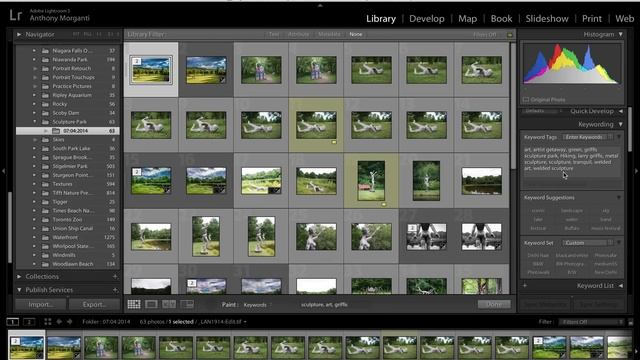Select the Text library filter
This screenshot has width=640, height=360.
pyautogui.click(x=274, y=34)
